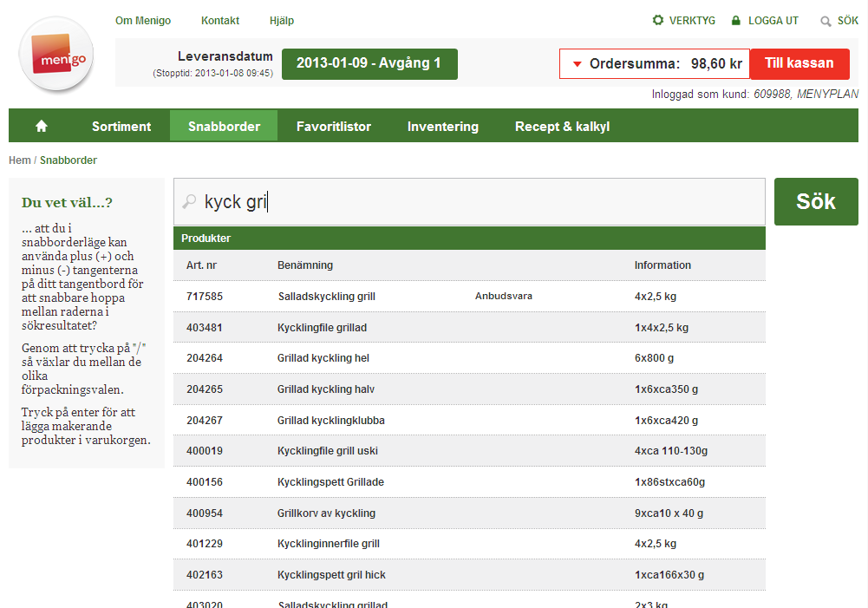Click the Produkter section header

(469, 239)
